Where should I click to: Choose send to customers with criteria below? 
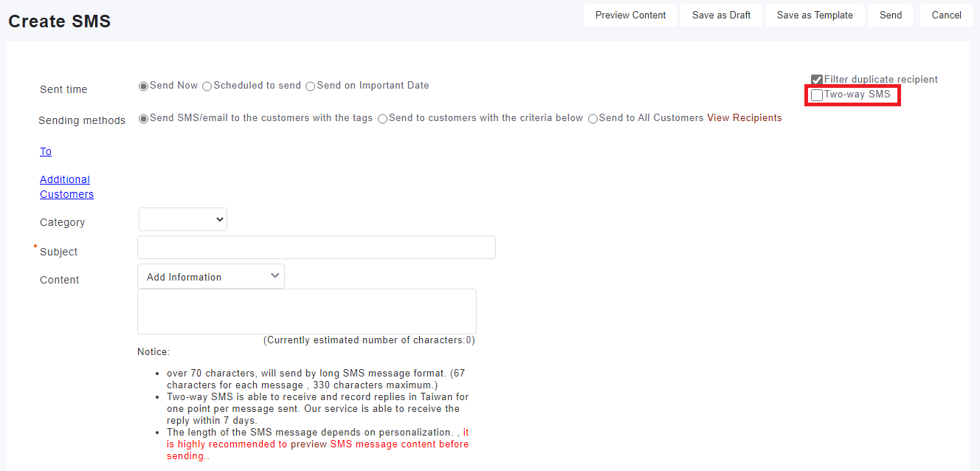point(383,119)
